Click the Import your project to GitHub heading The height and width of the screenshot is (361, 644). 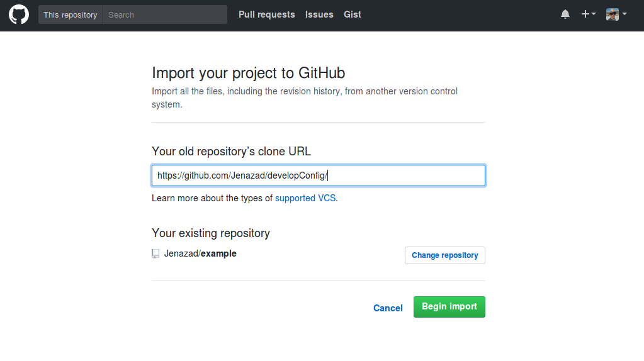point(249,73)
